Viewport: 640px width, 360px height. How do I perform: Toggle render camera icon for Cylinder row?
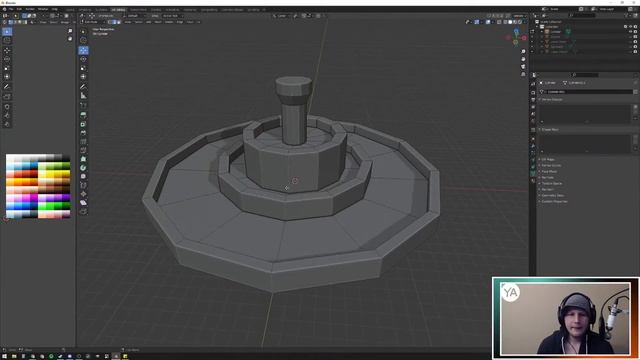coord(635,31)
